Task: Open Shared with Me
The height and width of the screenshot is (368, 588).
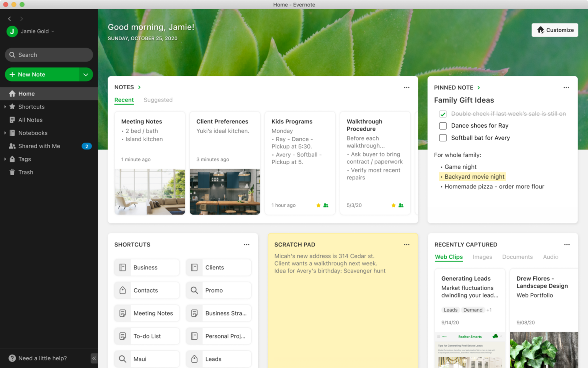Action: tap(39, 146)
